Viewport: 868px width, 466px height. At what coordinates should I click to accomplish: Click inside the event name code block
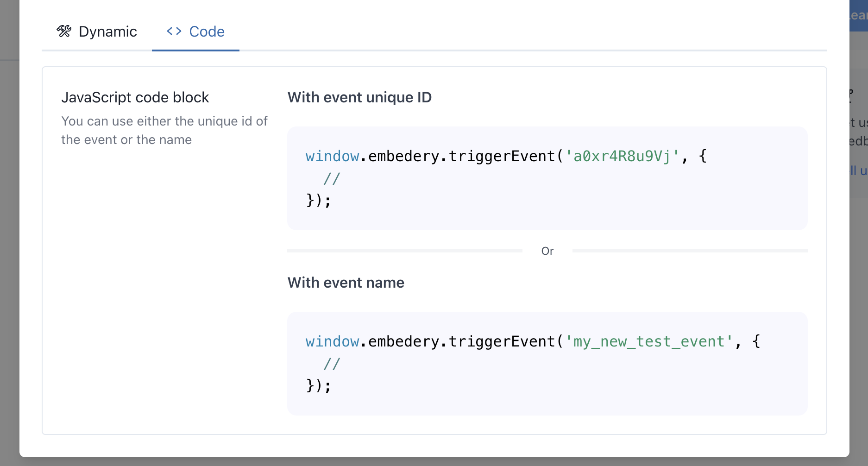[x=547, y=364]
